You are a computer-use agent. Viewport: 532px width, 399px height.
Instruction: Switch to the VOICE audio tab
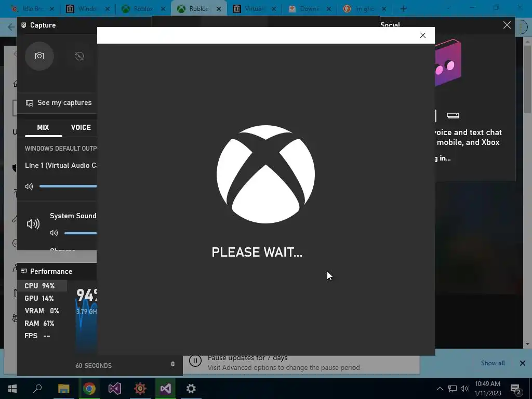[81, 128]
